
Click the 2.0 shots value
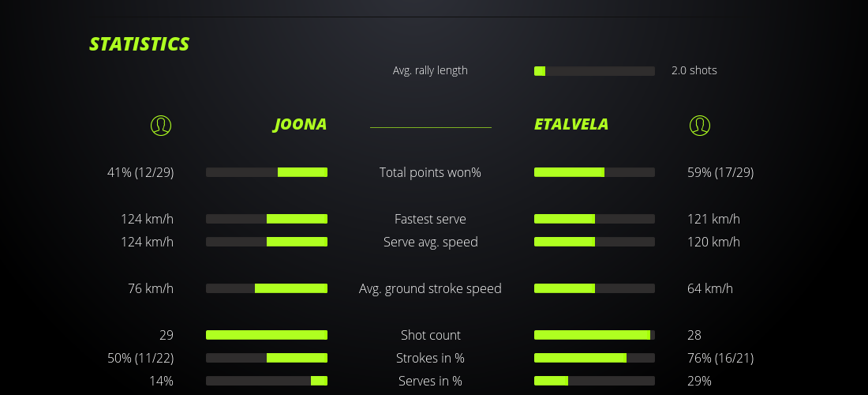[x=694, y=70]
